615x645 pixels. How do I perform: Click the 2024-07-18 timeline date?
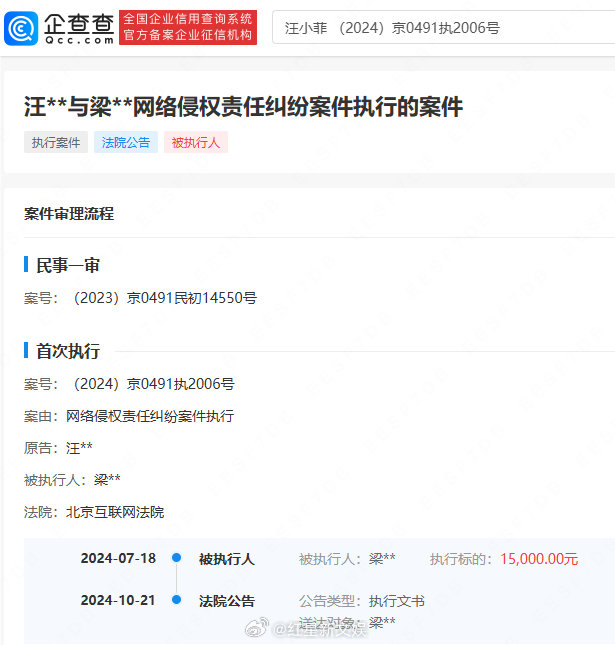(x=118, y=558)
